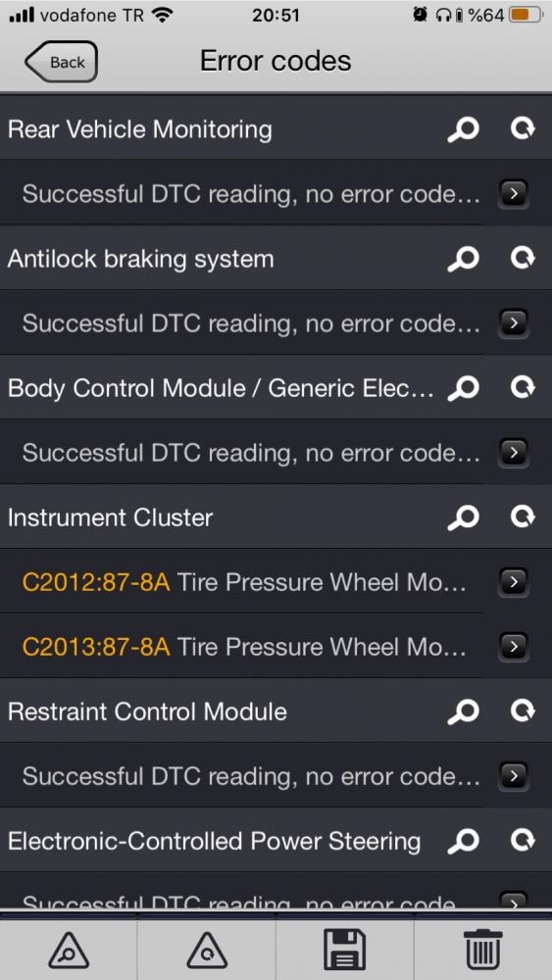Image resolution: width=552 pixels, height=980 pixels.
Task: Refresh Electronic-Controlled Power Steering codes
Action: [x=522, y=841]
